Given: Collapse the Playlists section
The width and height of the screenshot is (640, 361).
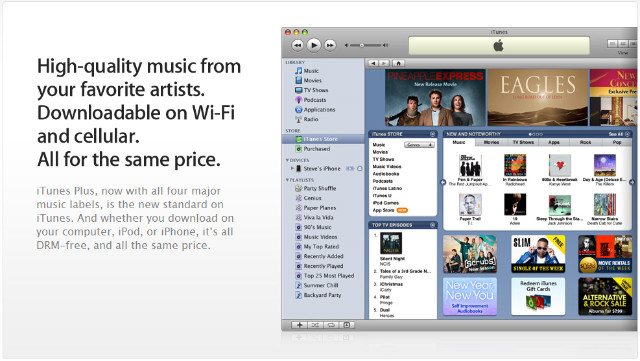Looking at the screenshot, I should tap(287, 180).
